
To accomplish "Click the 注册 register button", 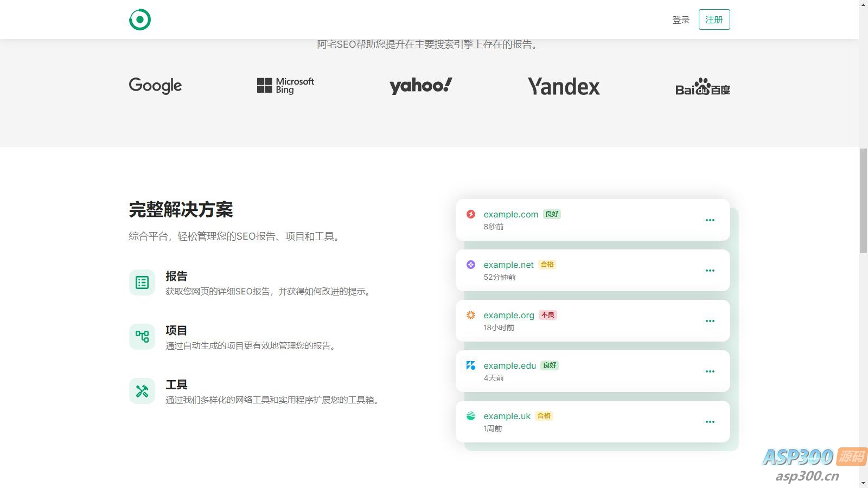I will (x=714, y=20).
